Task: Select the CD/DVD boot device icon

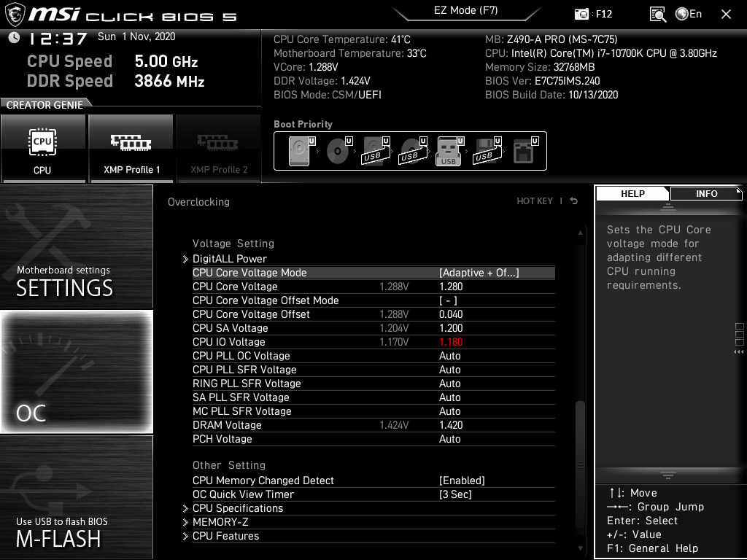Action: (x=339, y=150)
